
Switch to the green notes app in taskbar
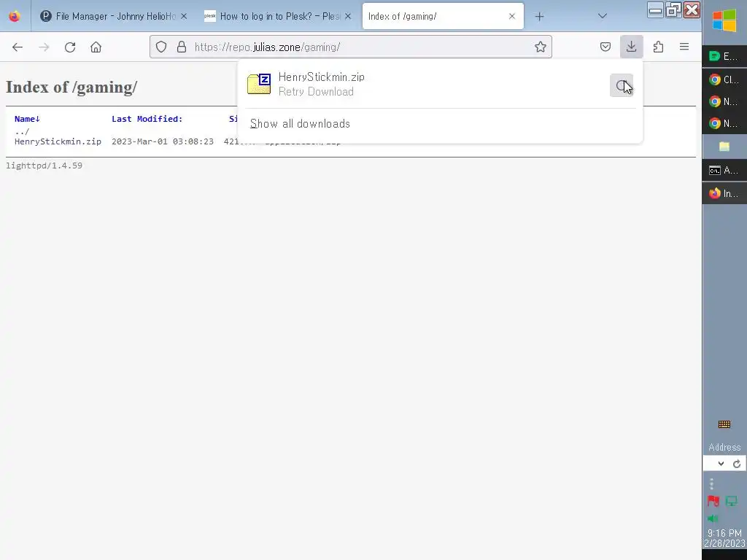(724, 56)
